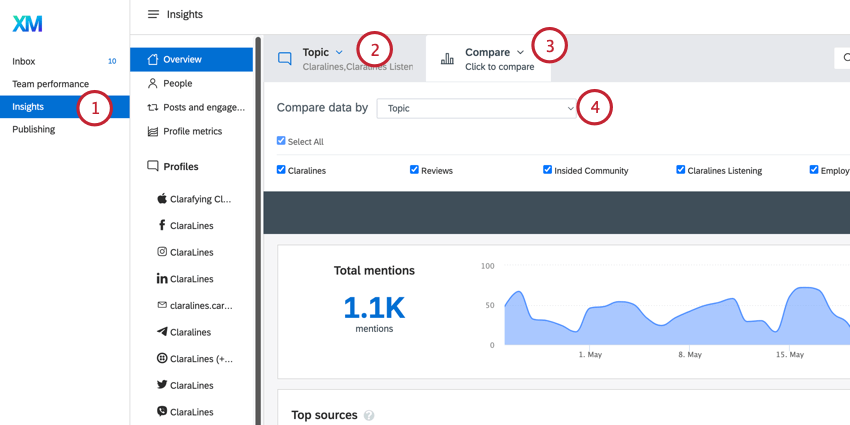Click the Compare bar chart icon
This screenshot has height=425, width=850.
(x=447, y=59)
